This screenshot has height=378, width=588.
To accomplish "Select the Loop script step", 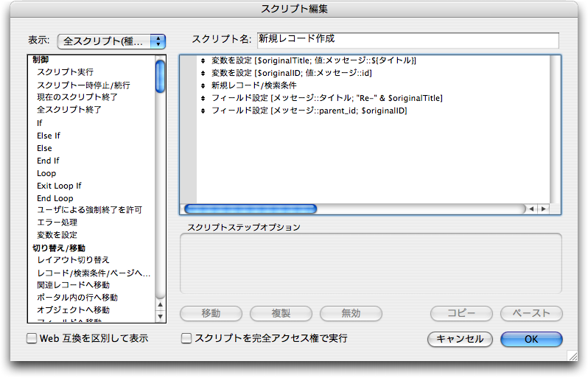I will [x=46, y=173].
